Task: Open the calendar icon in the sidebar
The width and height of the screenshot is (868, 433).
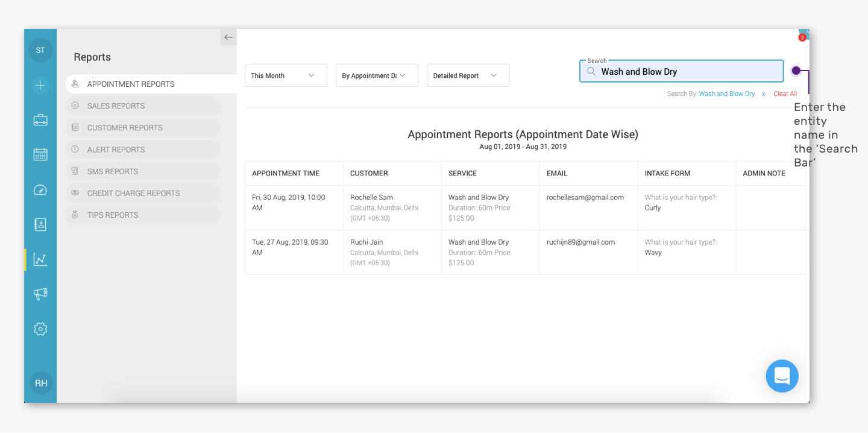Action: [40, 154]
